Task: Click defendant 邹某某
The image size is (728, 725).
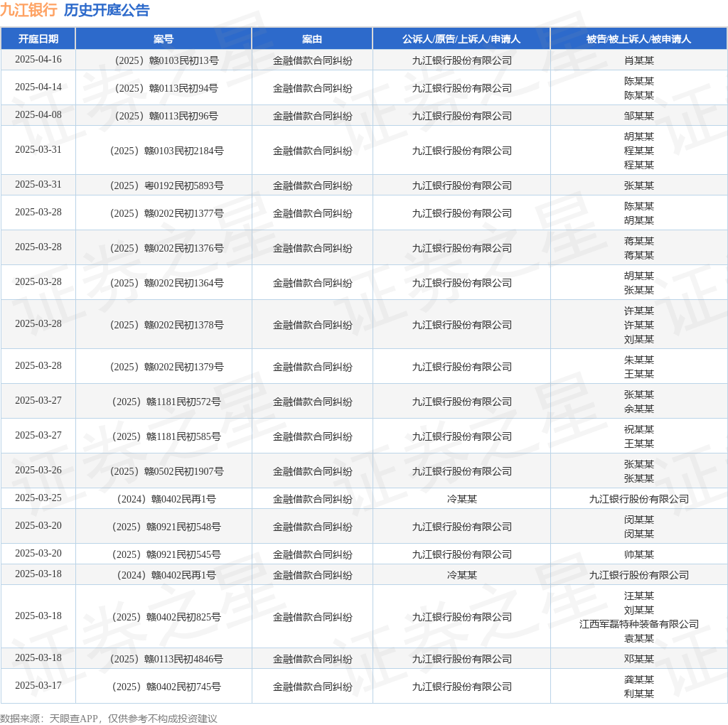Action: [639, 116]
